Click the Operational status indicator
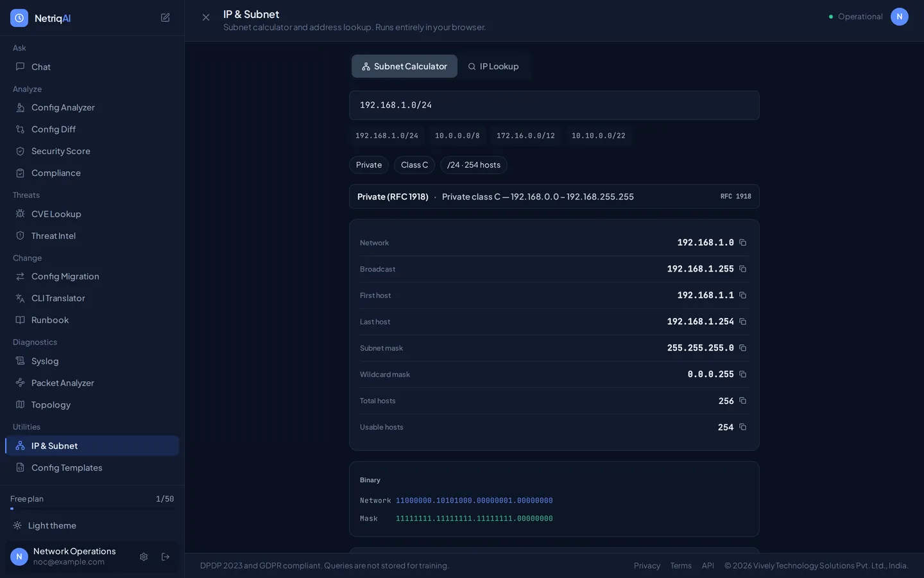 click(x=855, y=17)
